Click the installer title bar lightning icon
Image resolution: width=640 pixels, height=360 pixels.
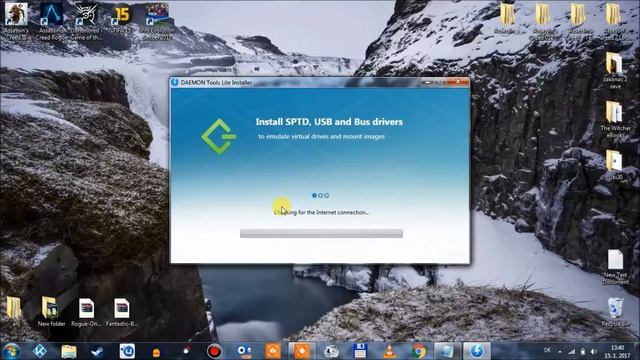[x=175, y=82]
